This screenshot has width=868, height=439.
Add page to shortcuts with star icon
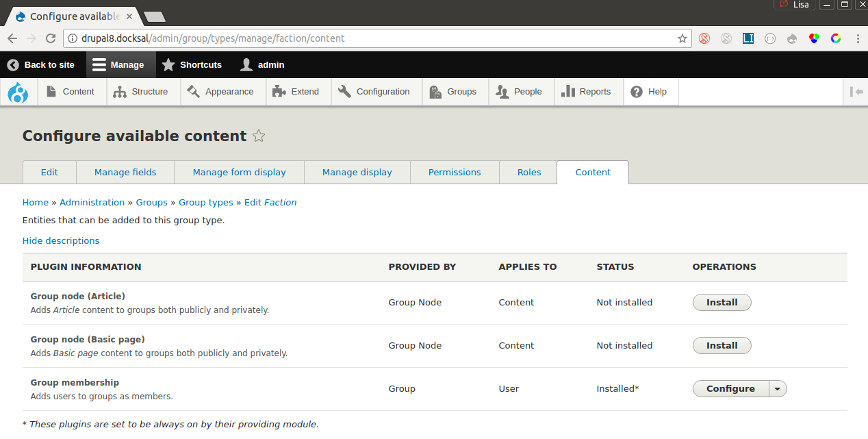259,136
